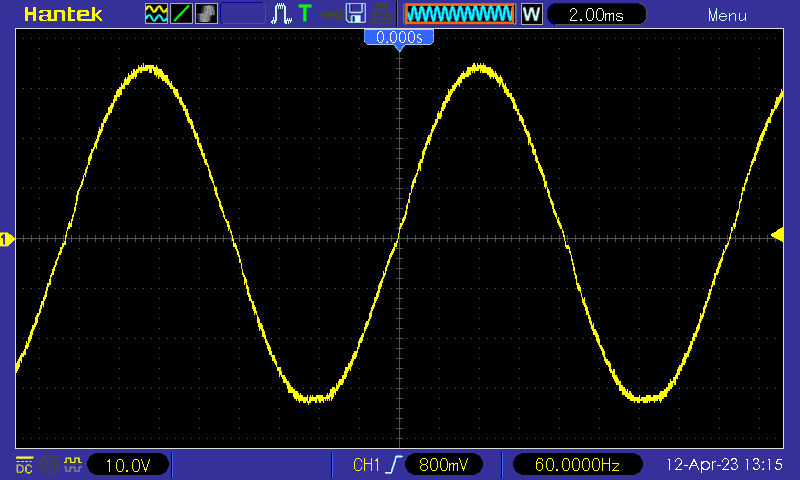This screenshot has width=800, height=480.
Task: Click the yellow trigger level arrow
Action: (778, 235)
